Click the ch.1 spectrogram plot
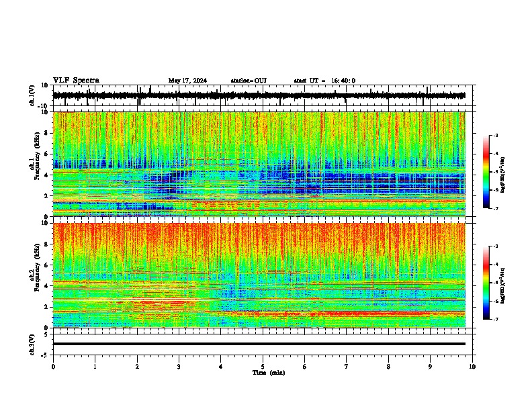The height and width of the screenshot is (411, 532). 259,164
